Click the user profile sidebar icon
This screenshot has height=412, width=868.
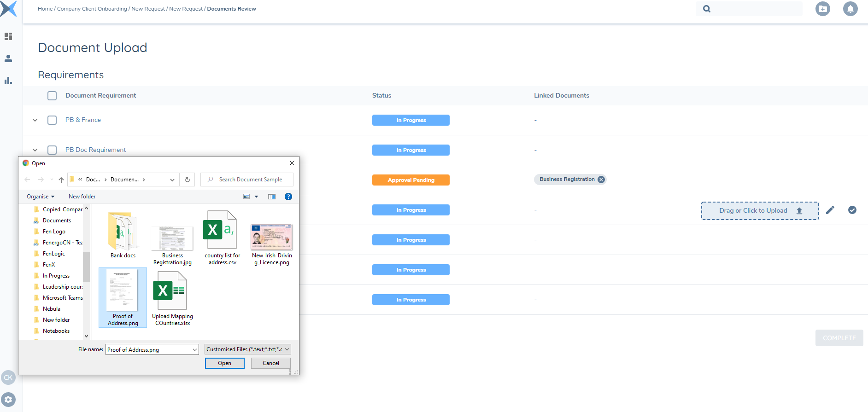(8, 58)
